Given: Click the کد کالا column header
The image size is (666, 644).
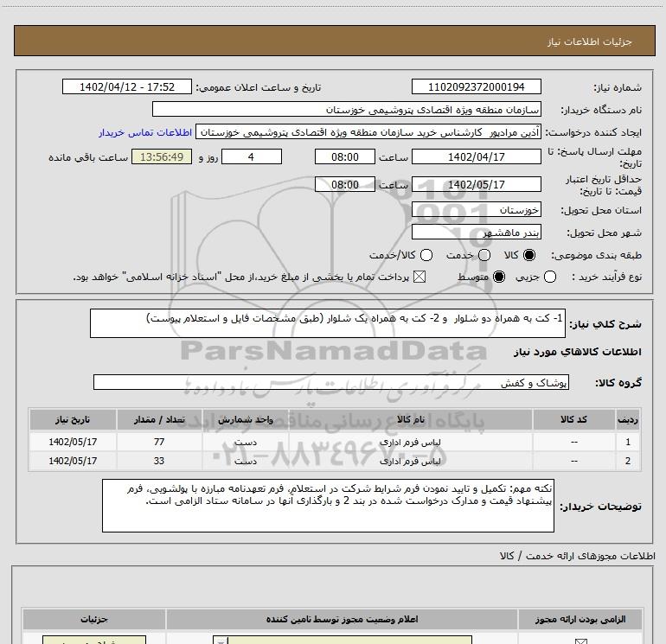Looking at the screenshot, I should [x=573, y=420].
